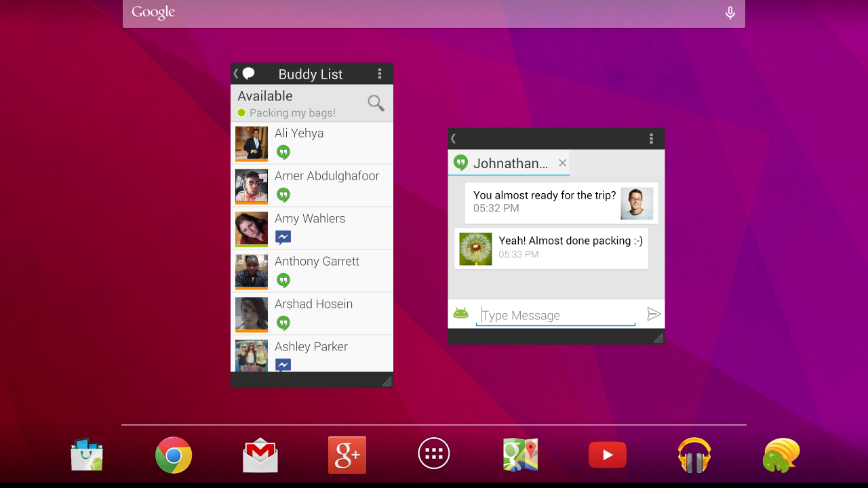Open chat window overflow menu
This screenshot has width=868, height=488.
651,139
